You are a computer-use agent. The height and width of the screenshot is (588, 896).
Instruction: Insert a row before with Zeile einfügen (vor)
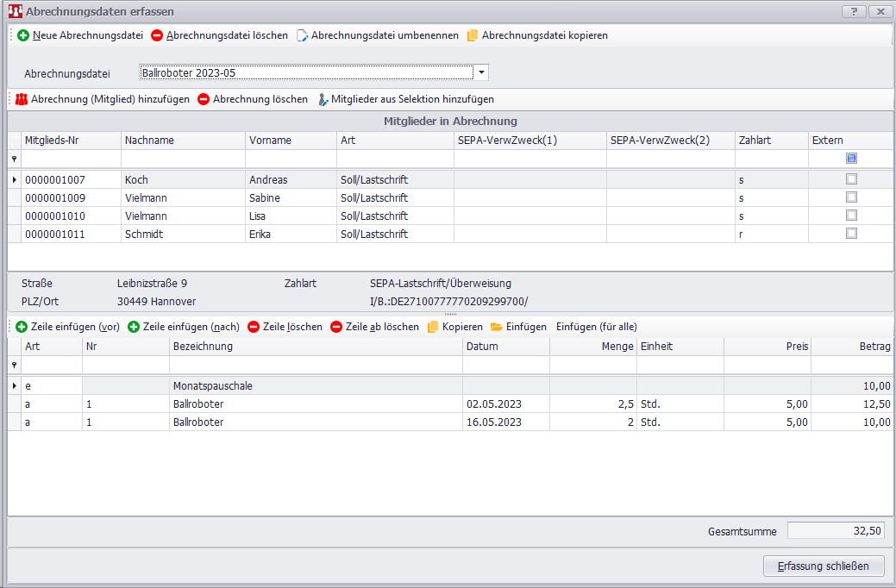click(22, 327)
